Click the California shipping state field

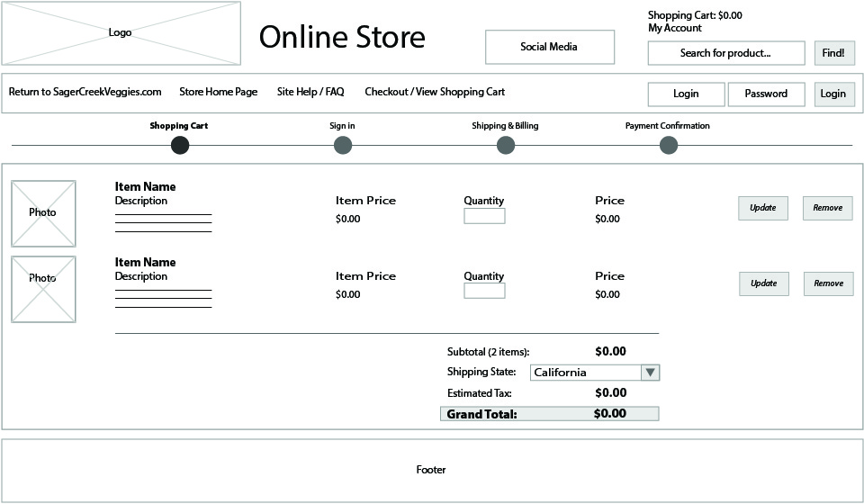coord(585,373)
